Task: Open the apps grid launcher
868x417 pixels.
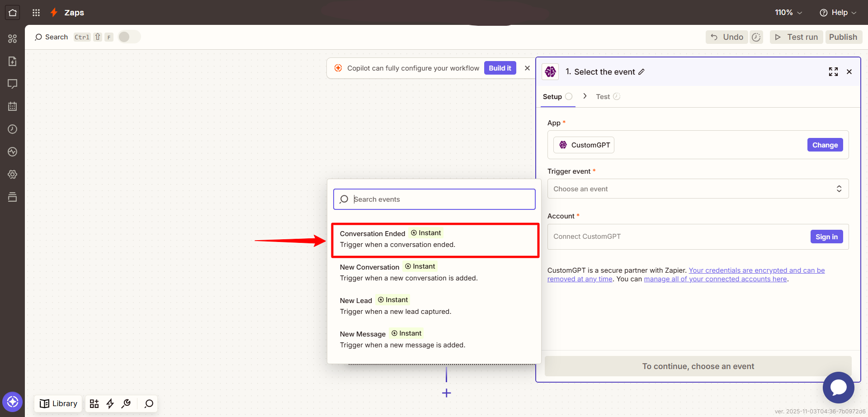Action: point(36,13)
